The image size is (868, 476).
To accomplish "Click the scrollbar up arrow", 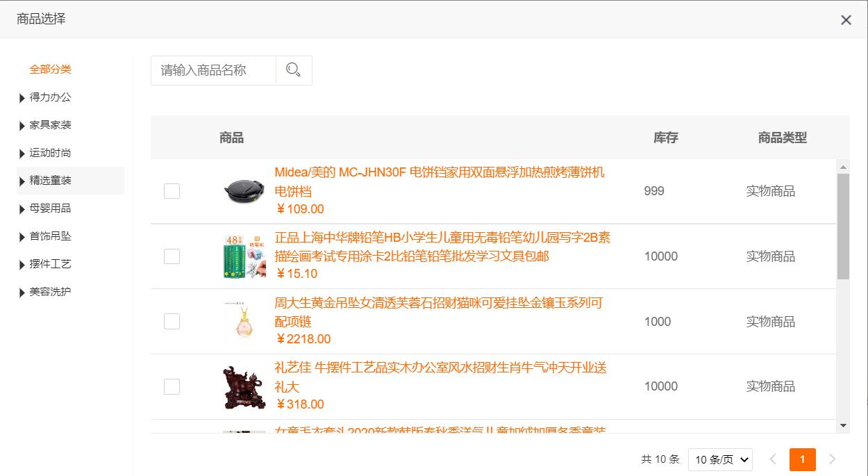I will [x=843, y=166].
